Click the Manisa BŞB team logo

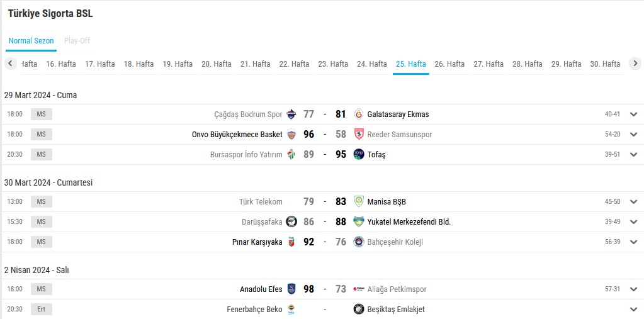pyautogui.click(x=359, y=202)
